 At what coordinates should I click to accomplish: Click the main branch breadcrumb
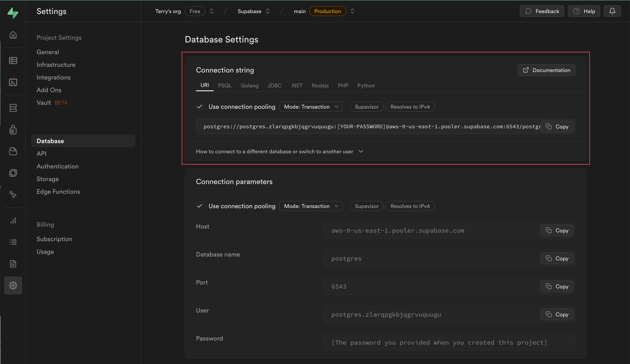[300, 11]
